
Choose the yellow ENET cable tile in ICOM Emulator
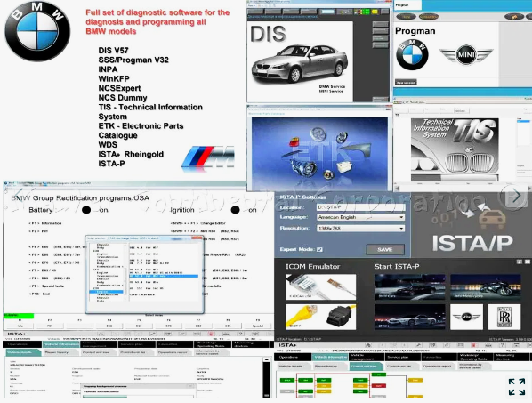point(320,317)
